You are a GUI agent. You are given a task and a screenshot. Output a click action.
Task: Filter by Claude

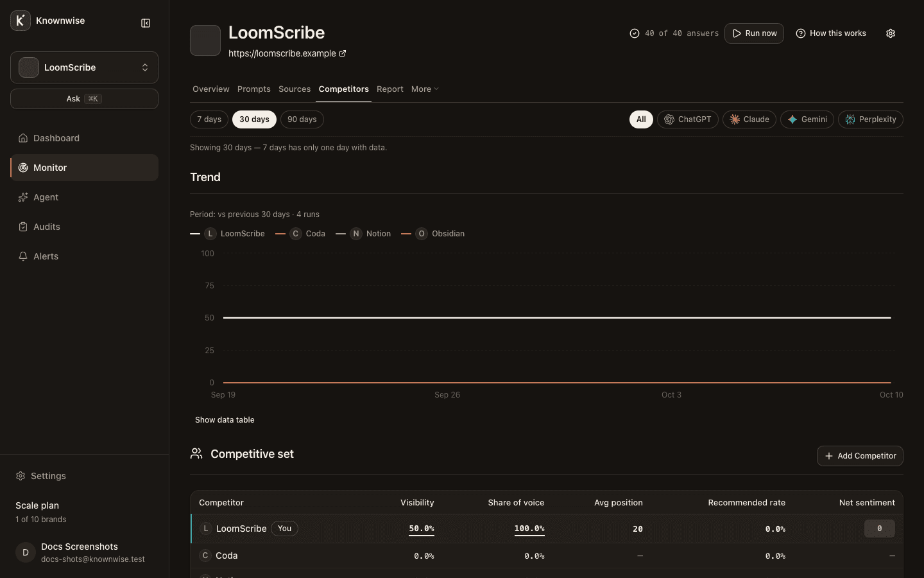[x=749, y=119]
